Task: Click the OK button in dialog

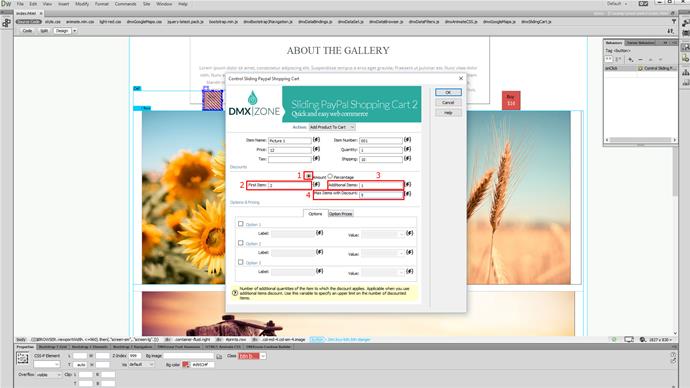Action: point(448,92)
